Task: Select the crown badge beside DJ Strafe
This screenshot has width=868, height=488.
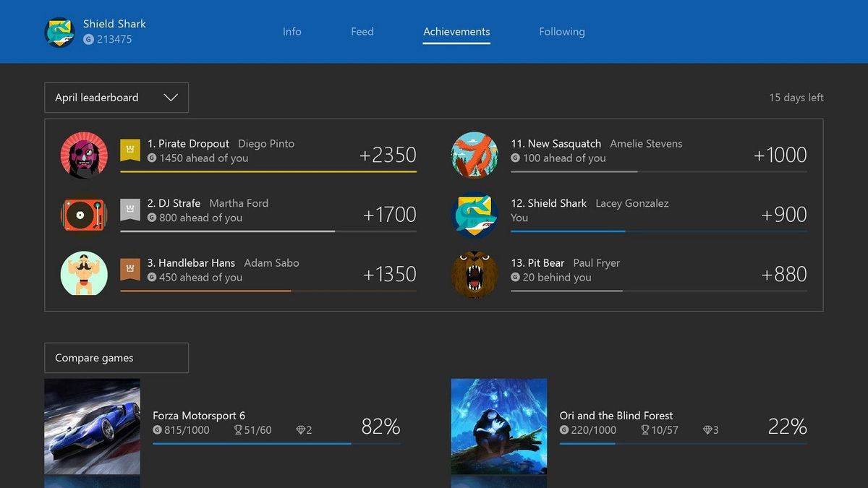Action: tap(129, 210)
